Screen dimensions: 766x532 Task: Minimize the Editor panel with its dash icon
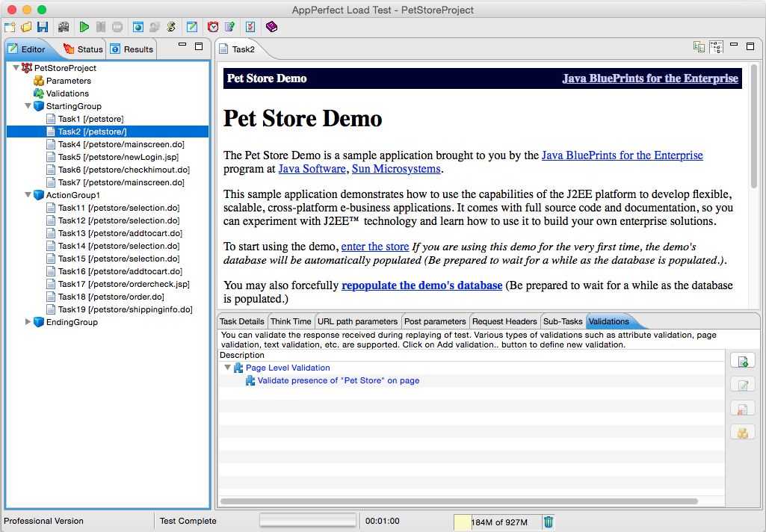pyautogui.click(x=182, y=44)
